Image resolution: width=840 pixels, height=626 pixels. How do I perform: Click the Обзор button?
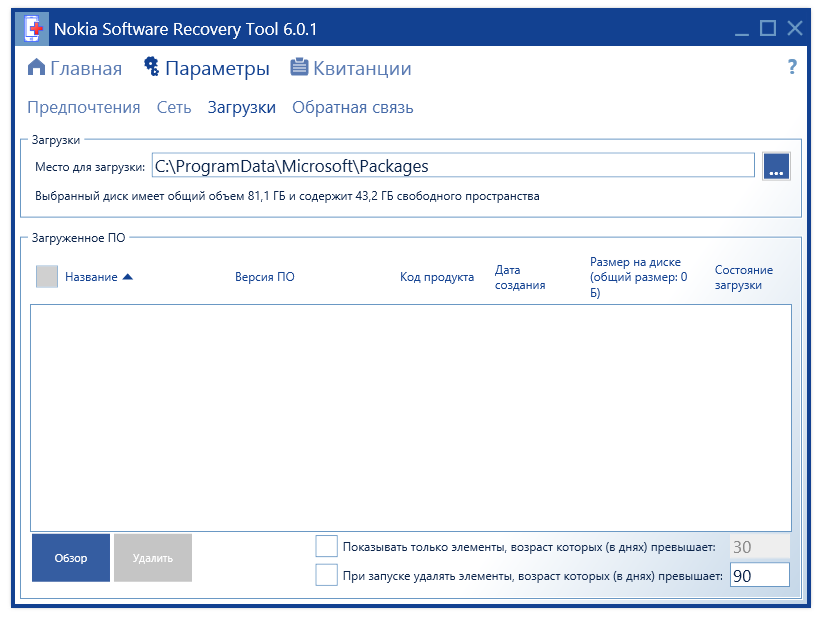71,558
